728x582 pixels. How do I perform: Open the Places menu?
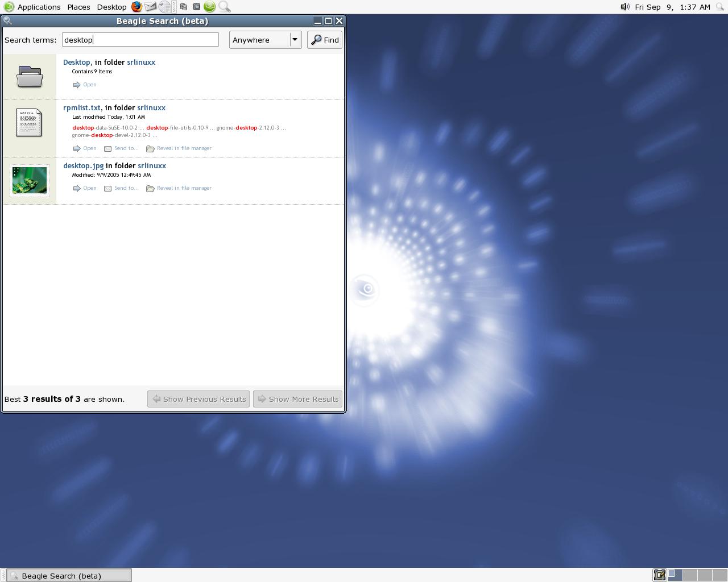tap(78, 7)
